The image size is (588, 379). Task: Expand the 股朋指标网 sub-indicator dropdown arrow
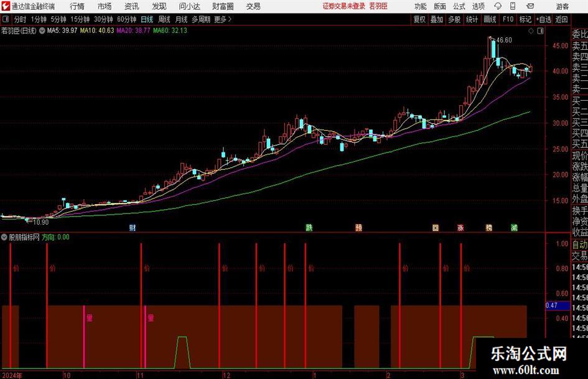coord(4,237)
